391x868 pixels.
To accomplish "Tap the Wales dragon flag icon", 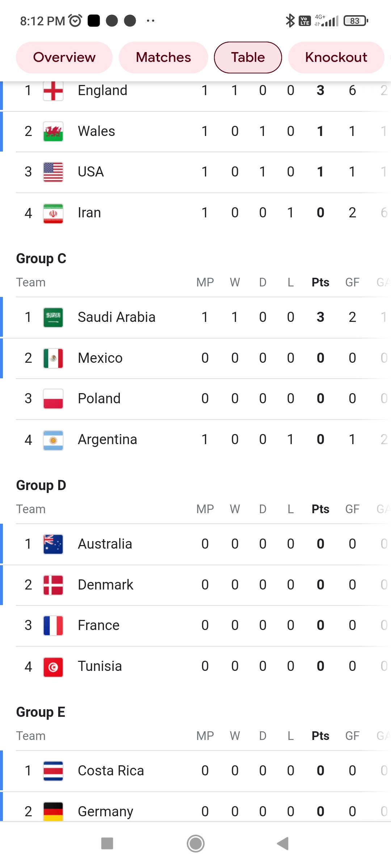I will tap(53, 131).
